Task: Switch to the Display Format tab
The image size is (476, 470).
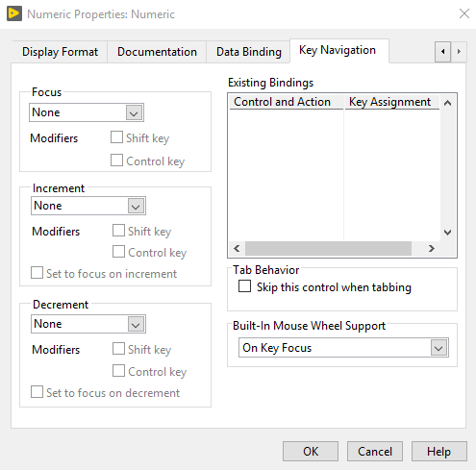Action: tap(60, 52)
